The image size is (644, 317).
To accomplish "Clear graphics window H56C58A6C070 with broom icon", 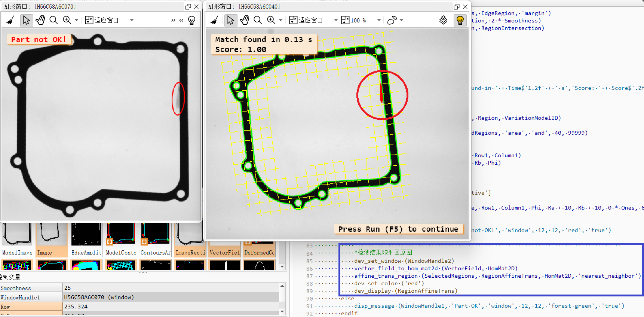I will [x=10, y=20].
